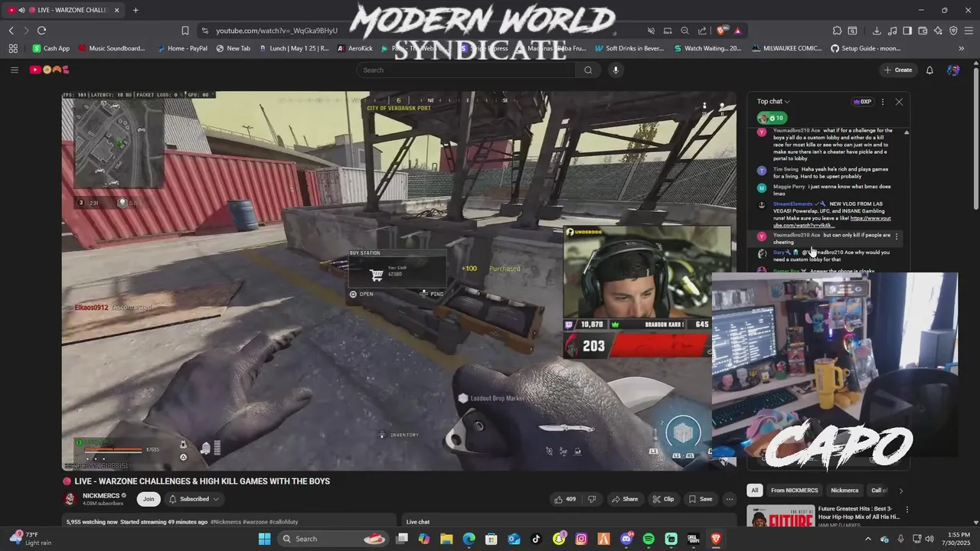
Task: Open the Home - PayPal bookmark
Action: [182, 48]
